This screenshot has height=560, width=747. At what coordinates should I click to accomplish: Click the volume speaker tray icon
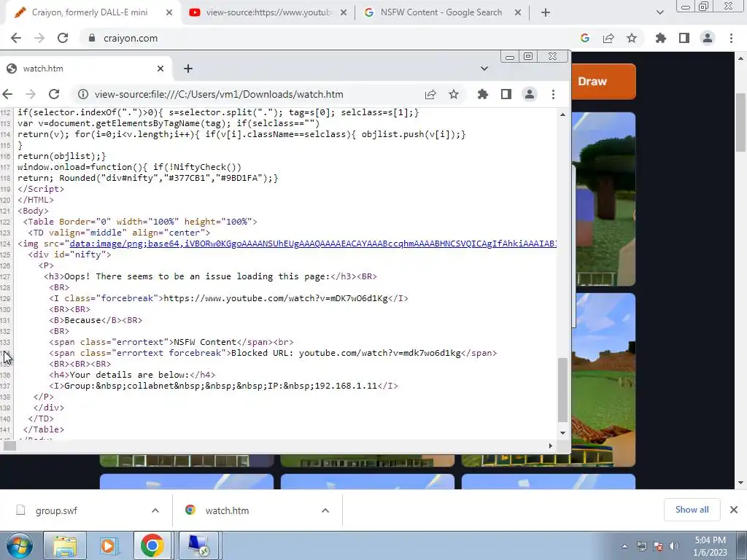tap(674, 546)
